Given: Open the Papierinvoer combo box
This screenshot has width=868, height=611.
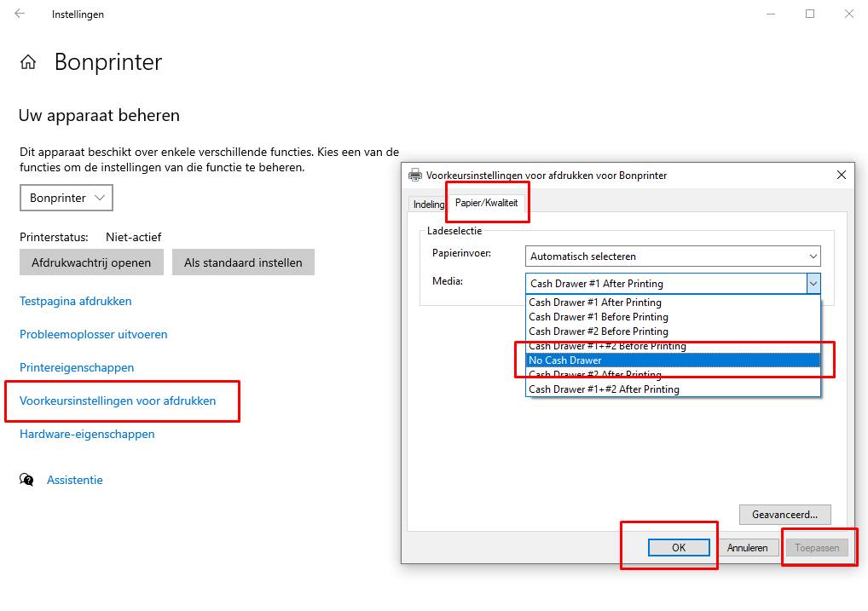Looking at the screenshot, I should [x=672, y=256].
